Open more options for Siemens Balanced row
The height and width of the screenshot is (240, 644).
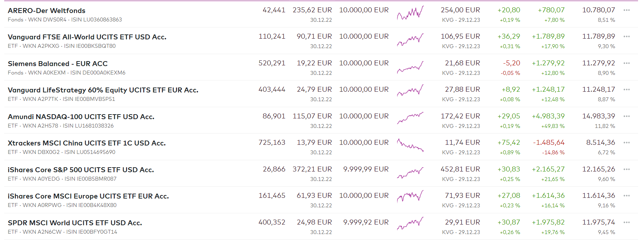click(626, 63)
